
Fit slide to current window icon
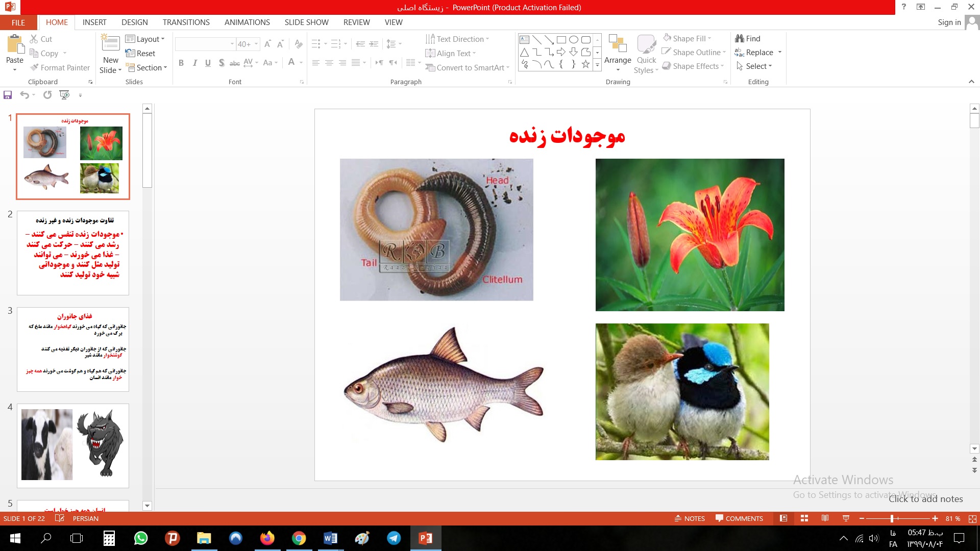coord(972,518)
